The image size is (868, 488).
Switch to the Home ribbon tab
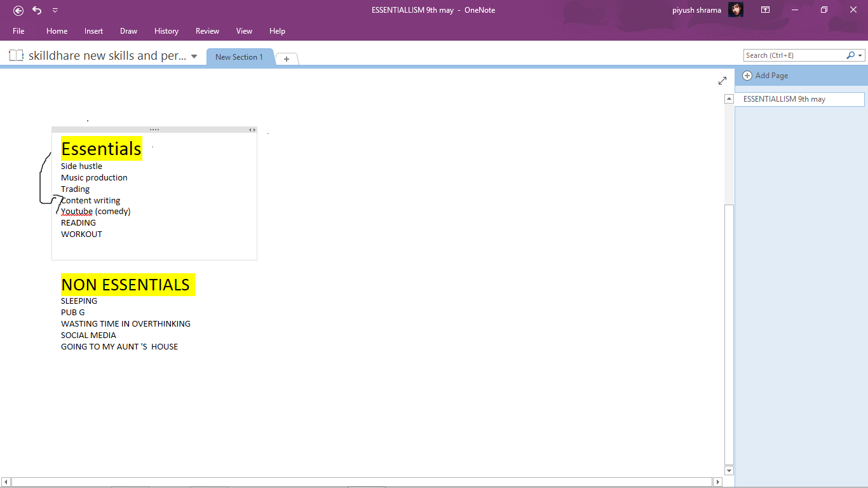pyautogui.click(x=57, y=31)
